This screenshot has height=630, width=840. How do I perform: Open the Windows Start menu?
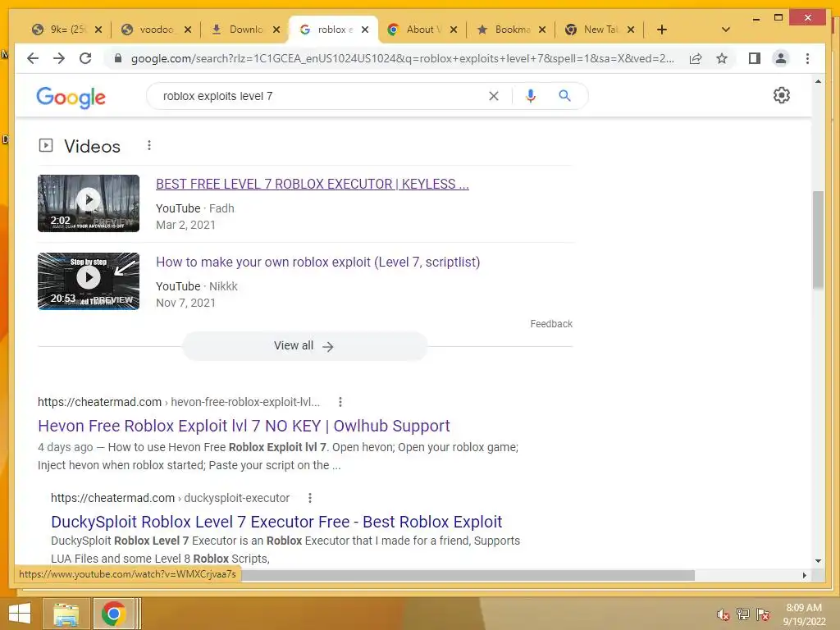20,614
